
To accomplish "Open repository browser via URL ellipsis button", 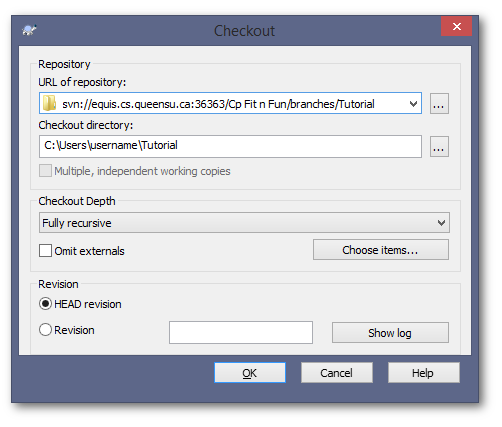I will (439, 104).
